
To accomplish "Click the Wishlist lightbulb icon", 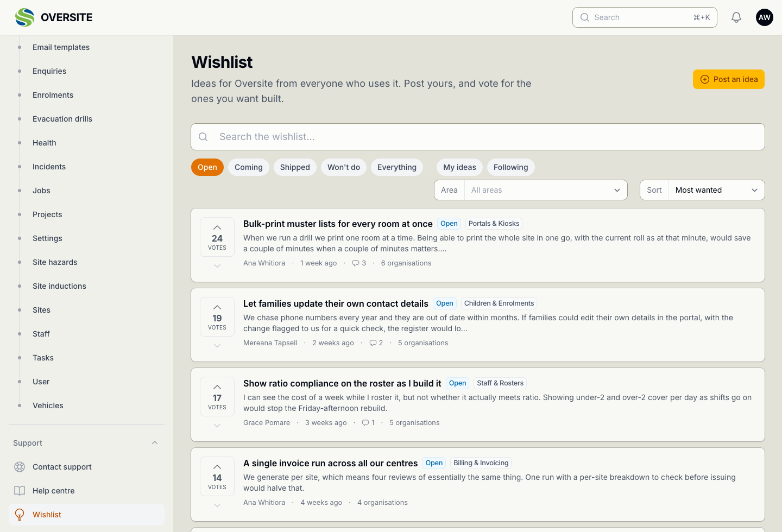I will (x=20, y=515).
